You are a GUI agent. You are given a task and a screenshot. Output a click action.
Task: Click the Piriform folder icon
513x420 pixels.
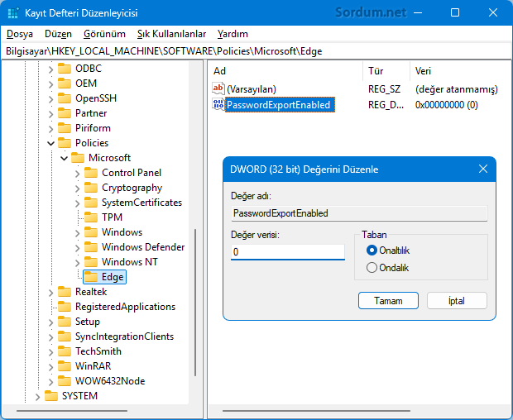(x=65, y=128)
